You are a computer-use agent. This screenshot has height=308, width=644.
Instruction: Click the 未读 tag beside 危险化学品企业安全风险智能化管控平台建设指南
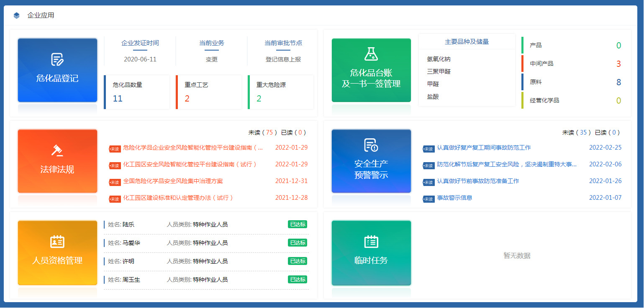tap(115, 149)
